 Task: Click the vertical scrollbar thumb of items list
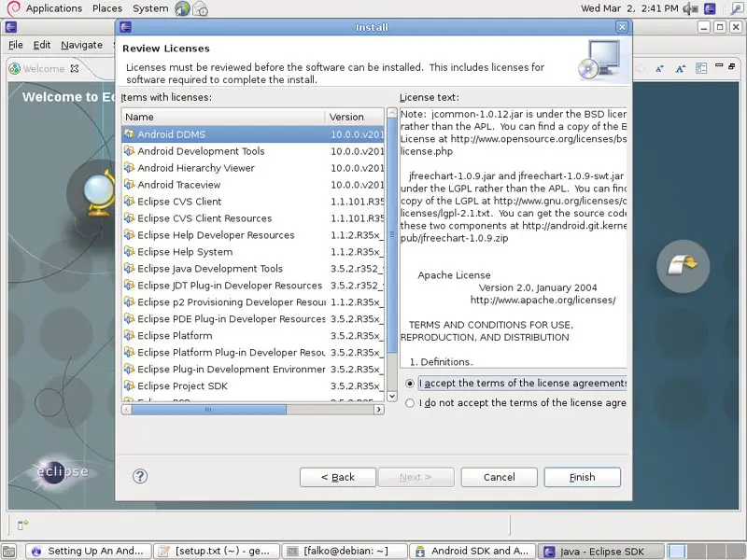click(x=392, y=236)
